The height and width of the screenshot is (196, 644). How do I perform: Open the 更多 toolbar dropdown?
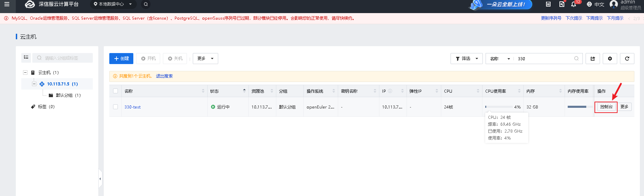coord(205,59)
